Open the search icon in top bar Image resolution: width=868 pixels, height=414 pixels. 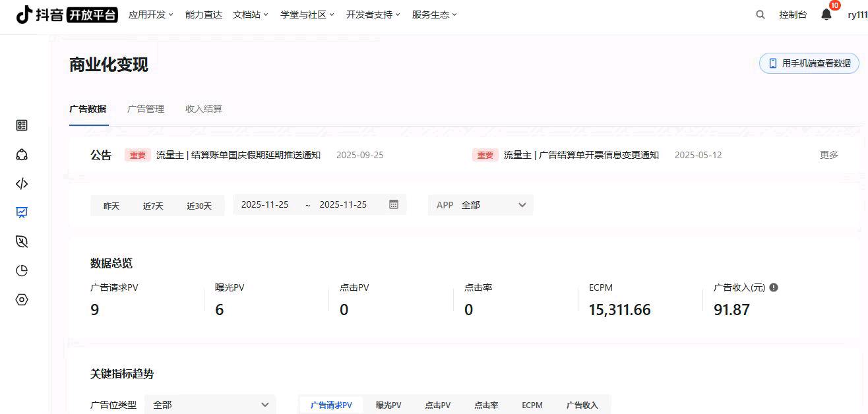[x=760, y=14]
